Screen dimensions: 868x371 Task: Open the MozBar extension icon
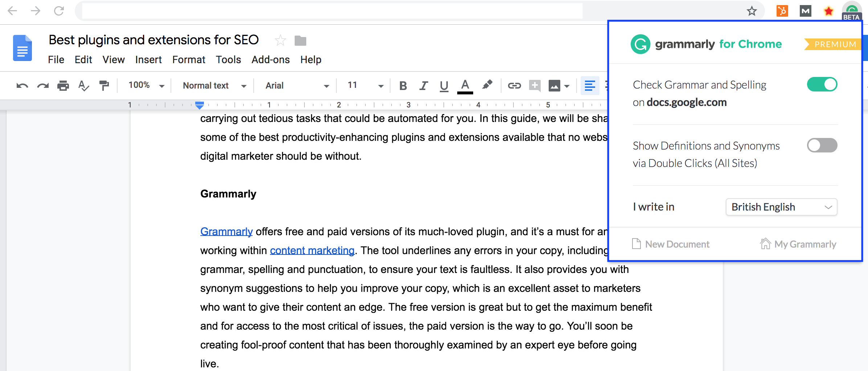click(805, 11)
